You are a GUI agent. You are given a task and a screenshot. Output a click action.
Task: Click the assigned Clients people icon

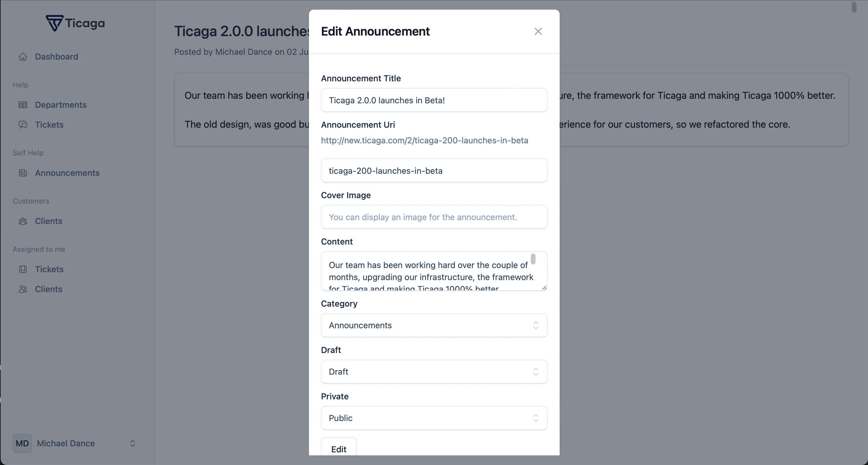point(23,289)
